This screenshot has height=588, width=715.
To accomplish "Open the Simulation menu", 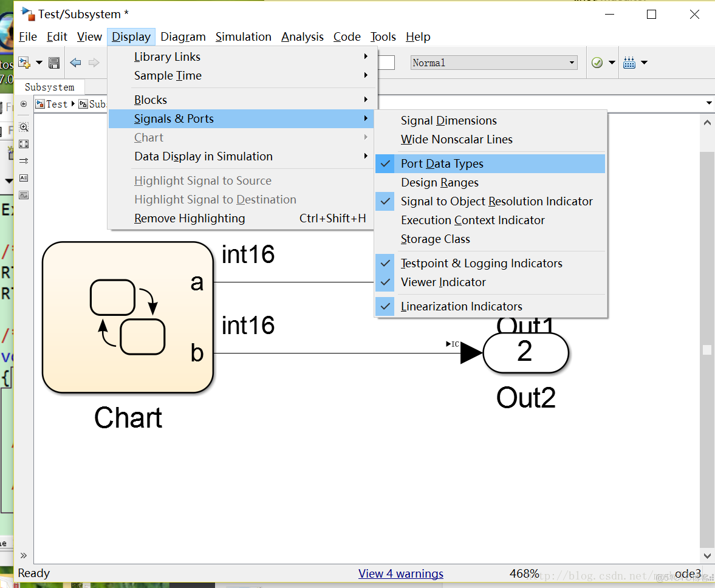I will pyautogui.click(x=243, y=37).
